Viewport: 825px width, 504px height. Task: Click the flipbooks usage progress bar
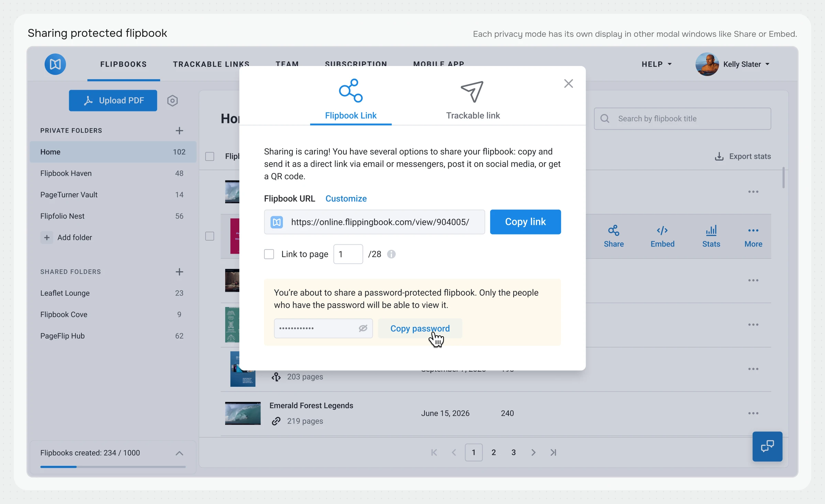[113, 467]
